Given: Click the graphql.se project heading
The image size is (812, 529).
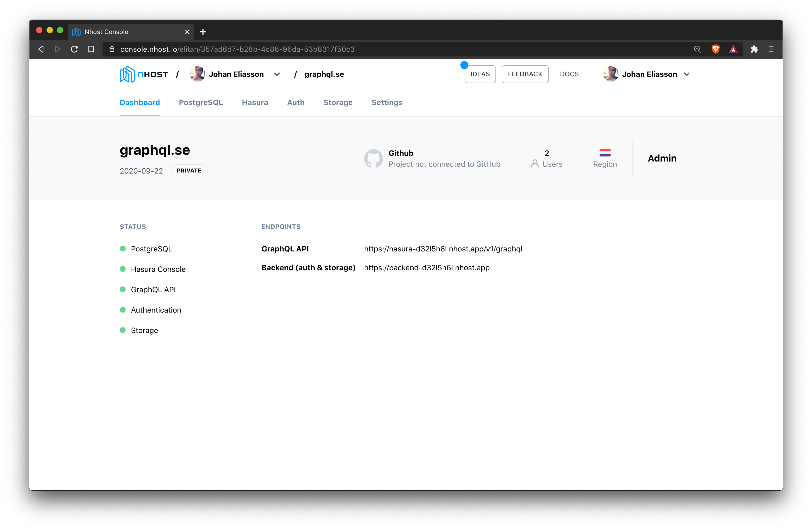Looking at the screenshot, I should coord(155,150).
